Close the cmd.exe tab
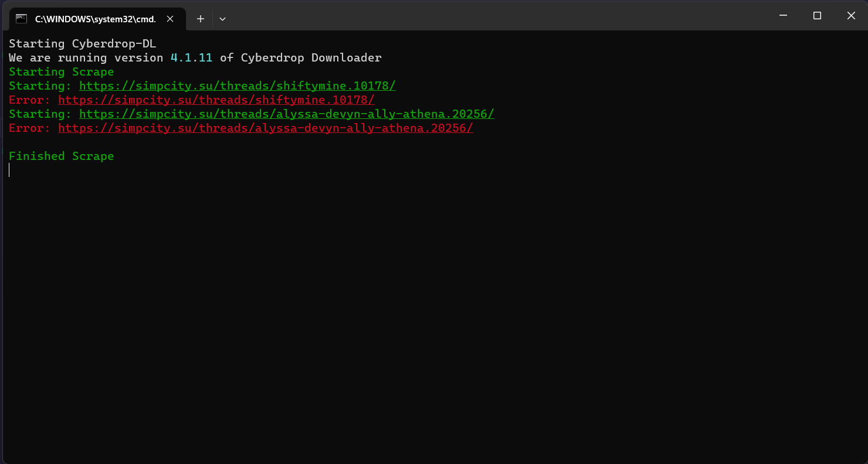Screen dimensions: 868x464 pyautogui.click(x=170, y=19)
